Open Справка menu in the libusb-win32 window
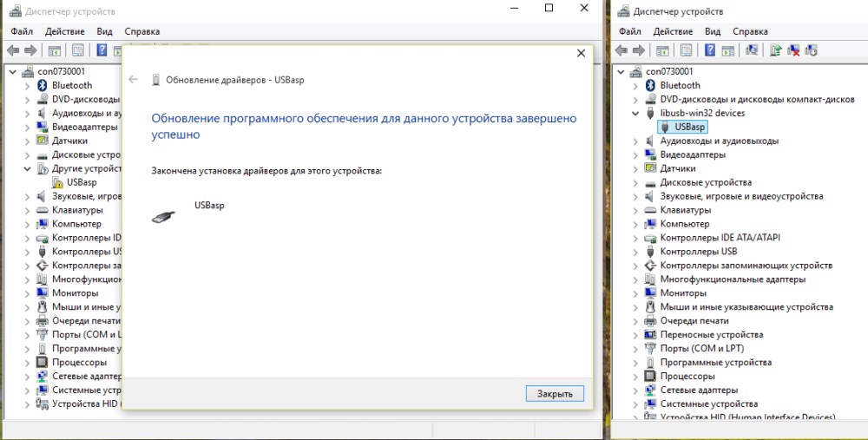This screenshot has width=868, height=440. (750, 31)
